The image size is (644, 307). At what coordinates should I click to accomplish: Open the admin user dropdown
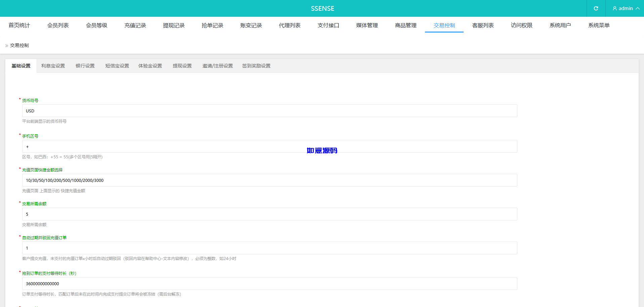[x=626, y=8]
